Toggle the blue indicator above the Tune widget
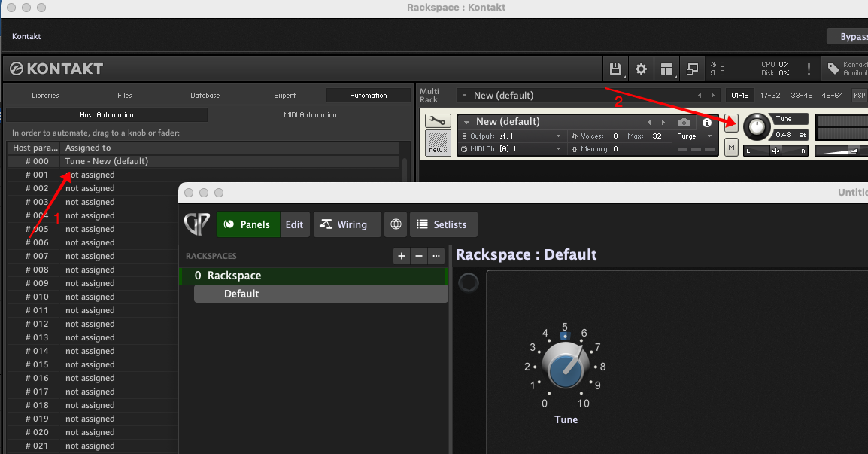 (565, 337)
